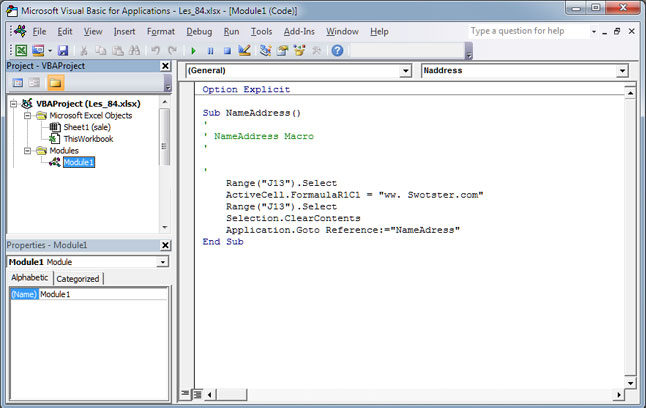Open the help question box dropdown arrow
This screenshot has width=646, height=408.
click(594, 31)
